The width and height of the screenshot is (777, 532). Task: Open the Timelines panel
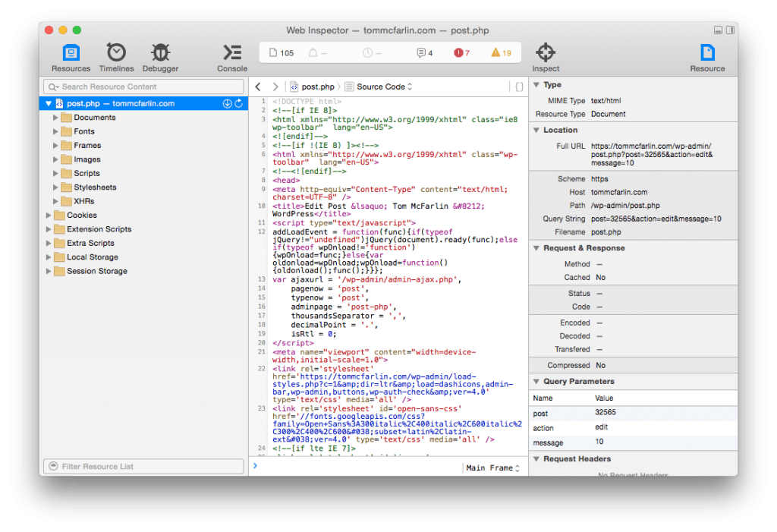click(x=116, y=58)
